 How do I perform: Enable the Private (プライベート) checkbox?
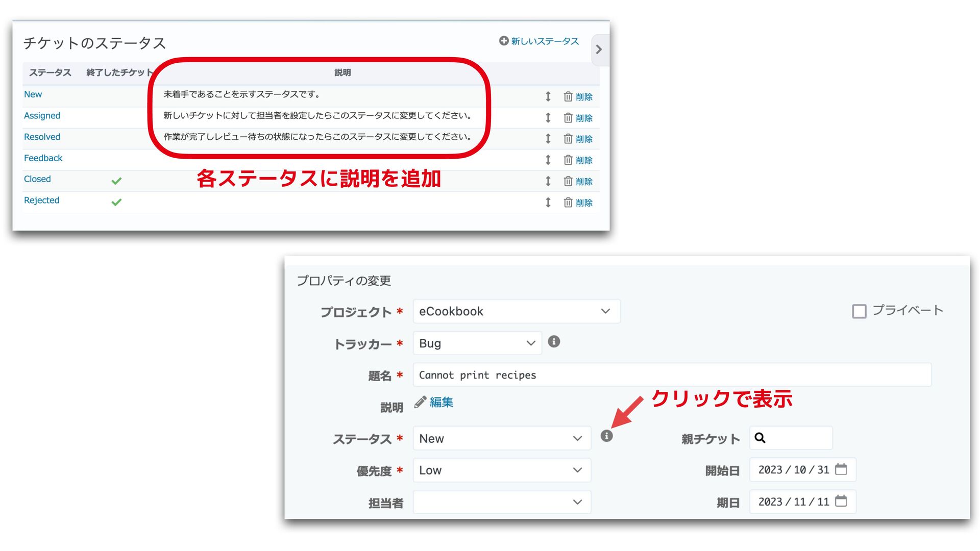[x=859, y=311]
